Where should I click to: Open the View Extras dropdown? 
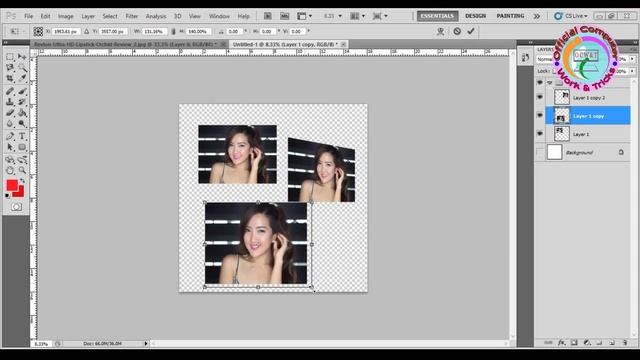coord(304,16)
